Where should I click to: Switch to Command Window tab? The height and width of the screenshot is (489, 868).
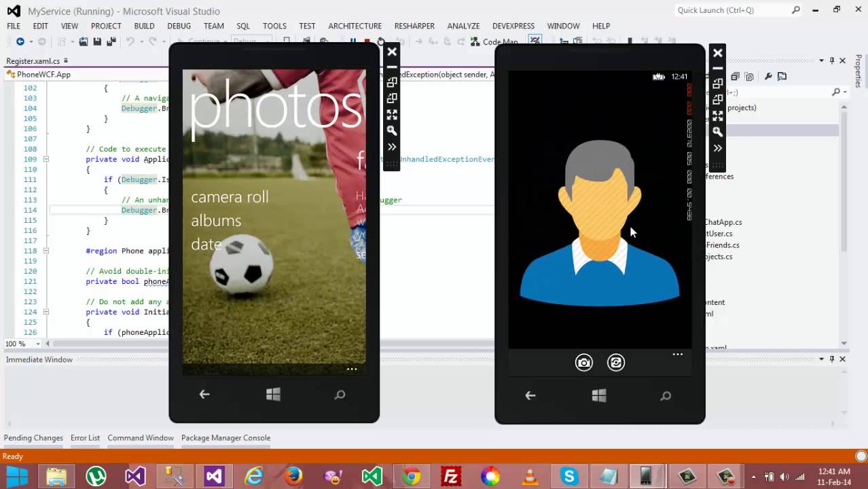[x=141, y=438]
